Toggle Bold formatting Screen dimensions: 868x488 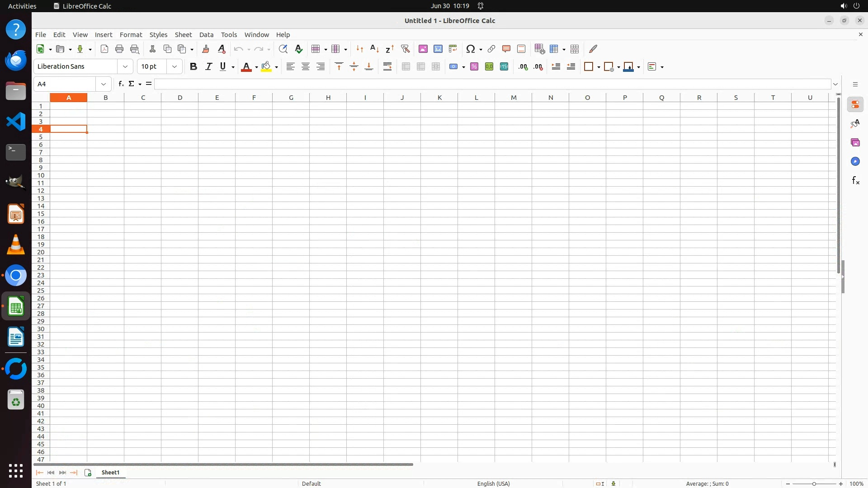(x=193, y=67)
